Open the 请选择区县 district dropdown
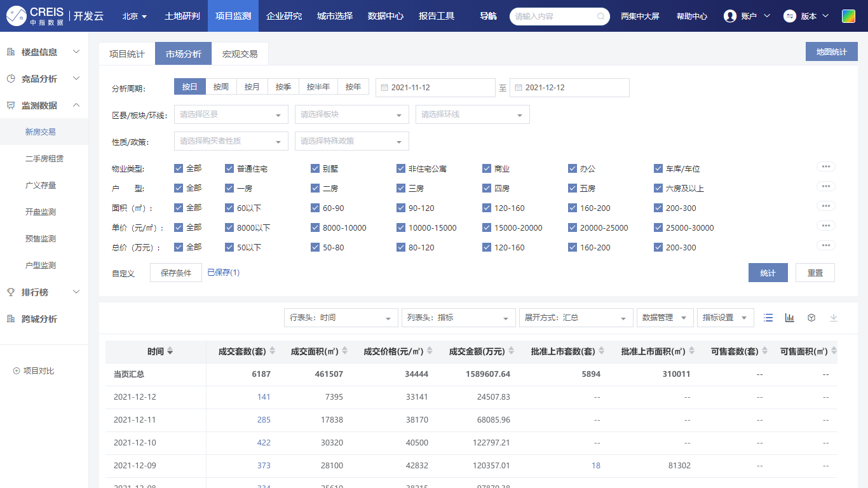The image size is (868, 488). pos(231,115)
